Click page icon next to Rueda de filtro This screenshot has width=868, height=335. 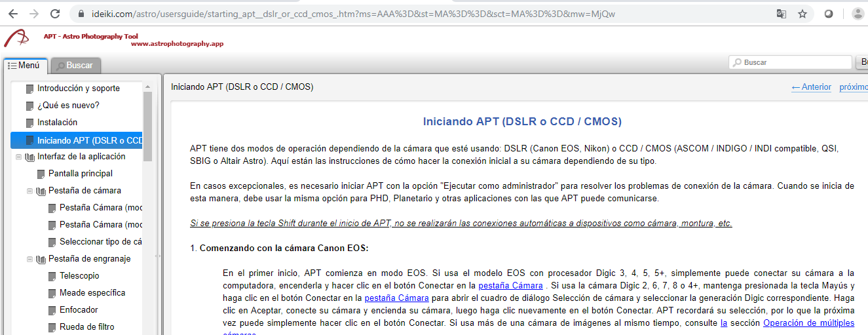pos(51,327)
